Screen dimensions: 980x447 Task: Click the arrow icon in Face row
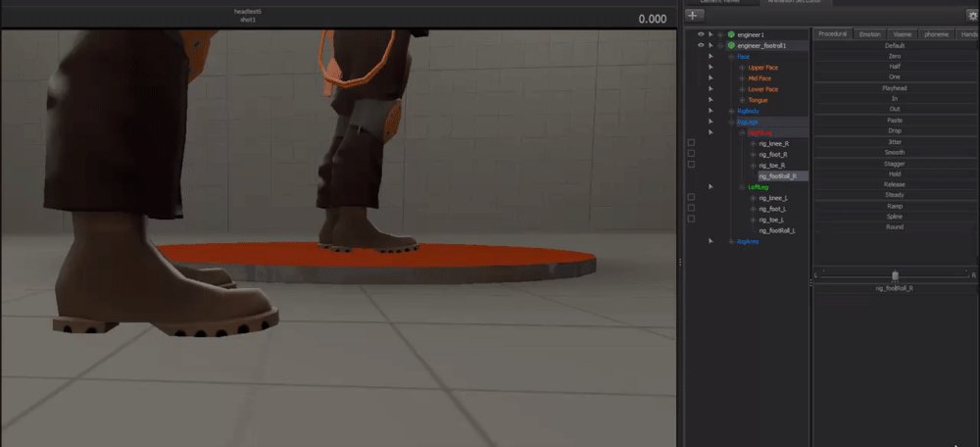coord(710,57)
